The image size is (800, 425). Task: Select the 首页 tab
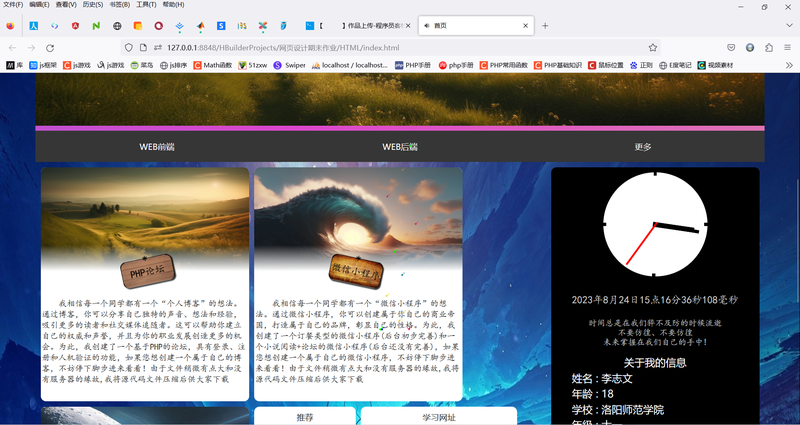476,26
